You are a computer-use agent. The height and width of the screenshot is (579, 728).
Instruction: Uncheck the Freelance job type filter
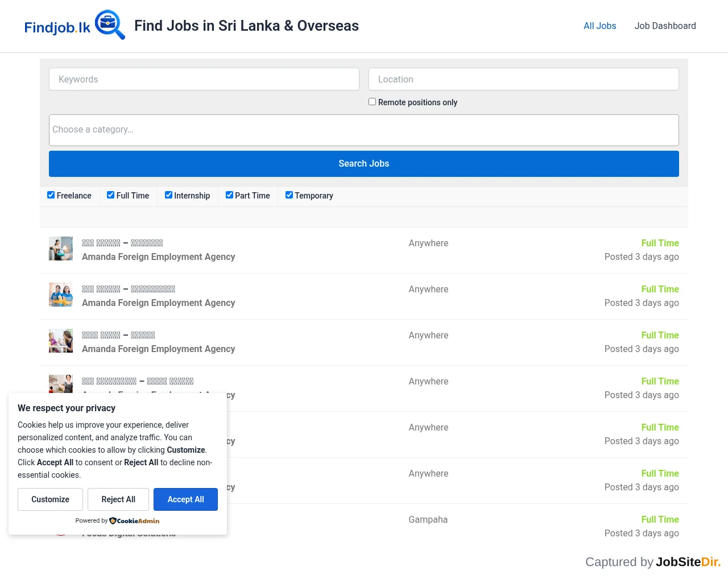click(x=51, y=195)
